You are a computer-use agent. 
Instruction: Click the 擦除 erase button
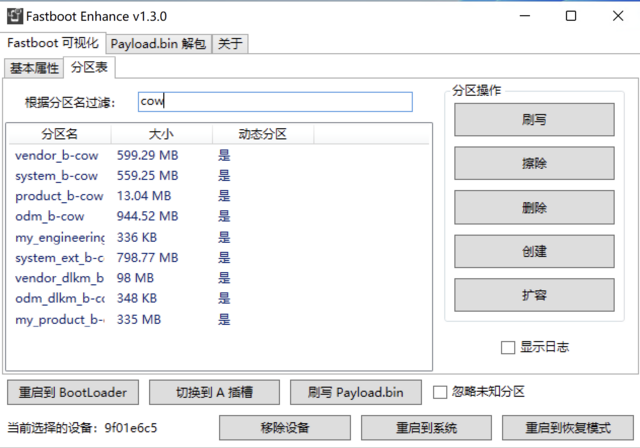(x=534, y=163)
